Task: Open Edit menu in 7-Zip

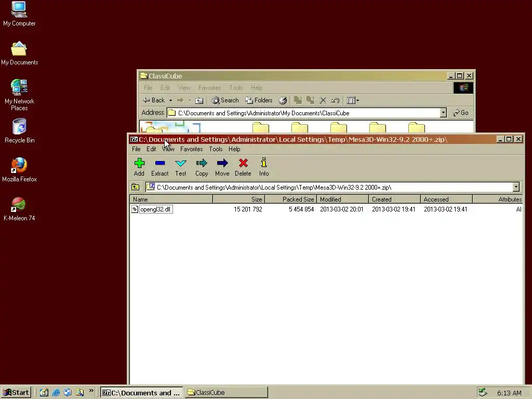Action: [x=151, y=149]
